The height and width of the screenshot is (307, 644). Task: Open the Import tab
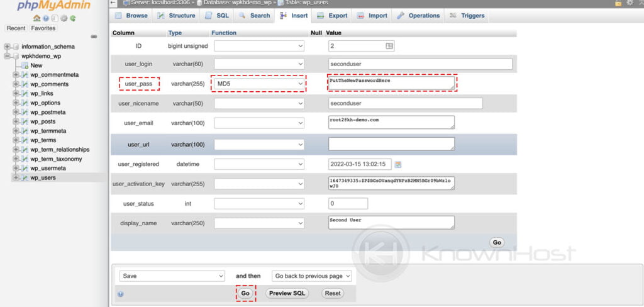[372, 16]
